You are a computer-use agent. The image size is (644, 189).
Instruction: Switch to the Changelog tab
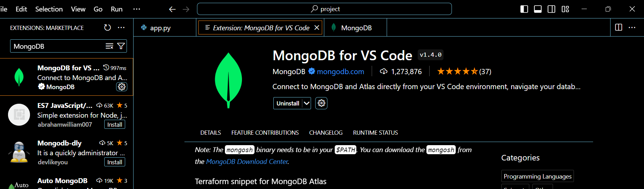point(326,133)
